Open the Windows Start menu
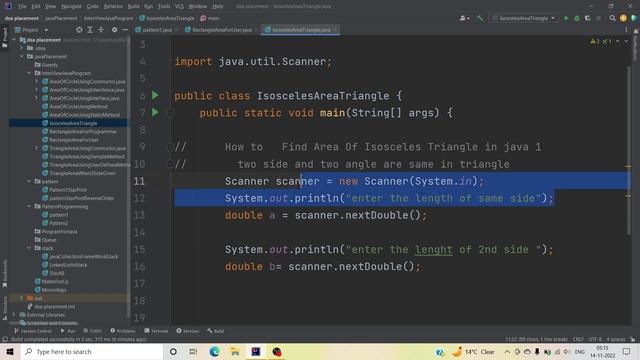Viewport: 640px width, 360px height. click(x=10, y=351)
